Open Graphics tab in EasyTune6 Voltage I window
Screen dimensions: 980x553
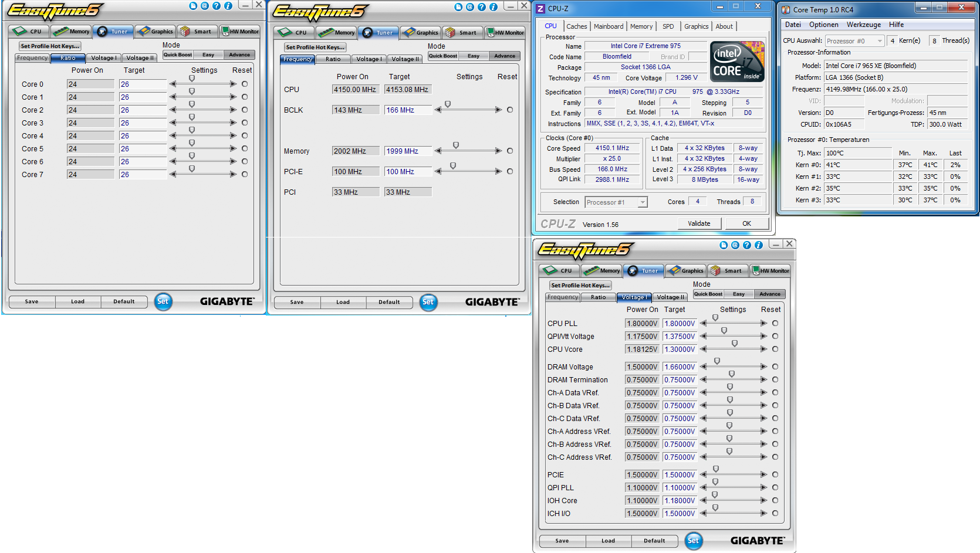tap(686, 270)
